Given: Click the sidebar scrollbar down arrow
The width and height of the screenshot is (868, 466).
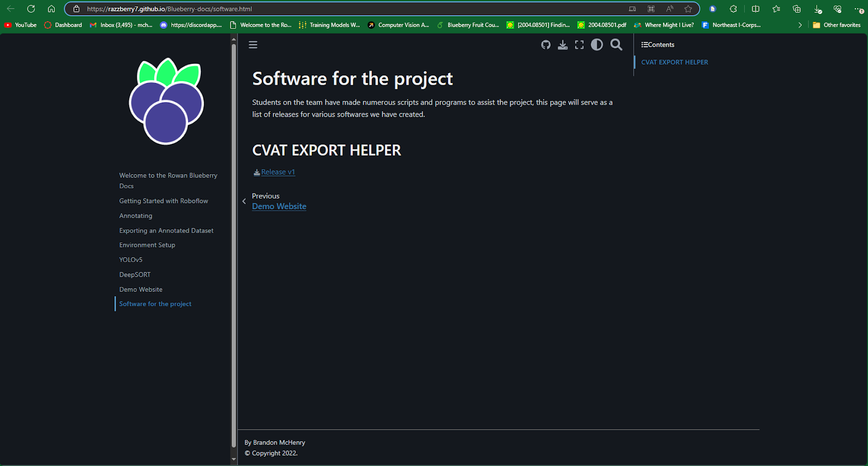Looking at the screenshot, I should (x=234, y=459).
